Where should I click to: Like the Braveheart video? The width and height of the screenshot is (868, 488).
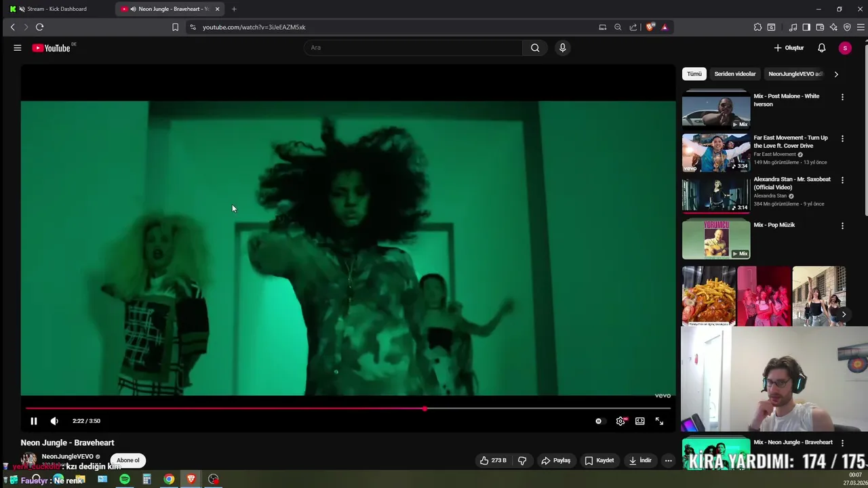click(493, 460)
